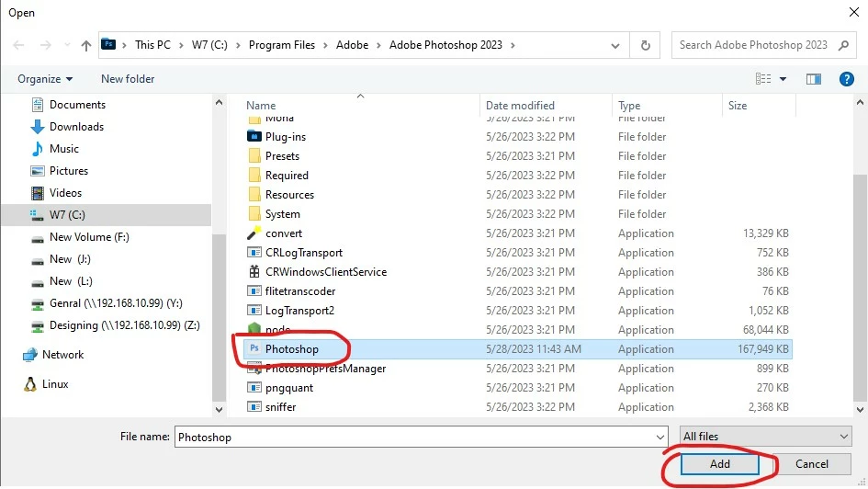Select This PC in the breadcrumb
This screenshot has height=489, width=868.
pyautogui.click(x=152, y=45)
